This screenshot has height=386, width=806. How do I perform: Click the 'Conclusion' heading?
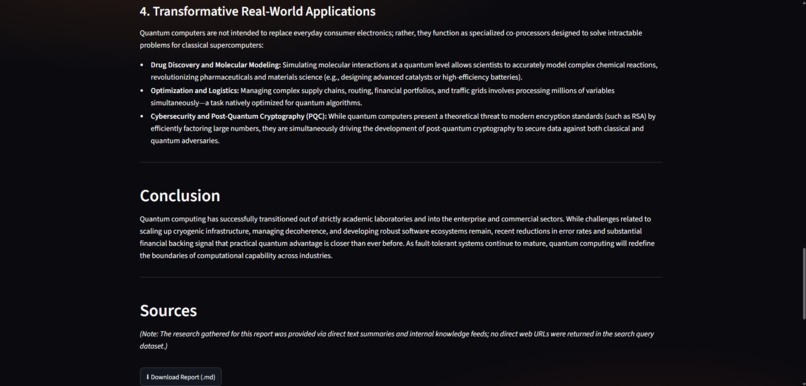180,195
